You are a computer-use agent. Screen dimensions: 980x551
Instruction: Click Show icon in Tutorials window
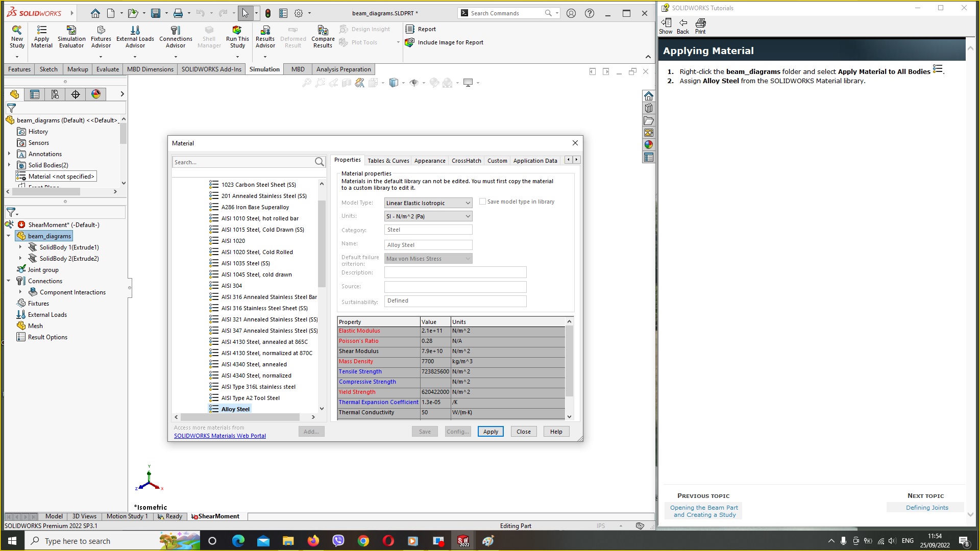tap(666, 26)
